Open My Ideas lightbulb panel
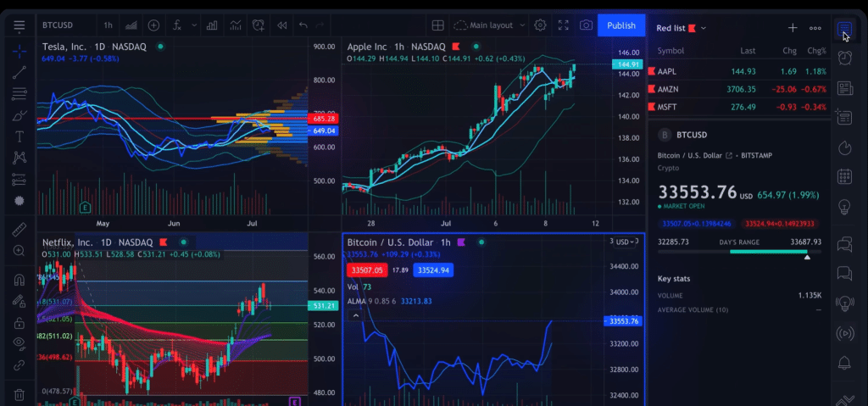Screen dimensions: 868x406 click(844, 207)
